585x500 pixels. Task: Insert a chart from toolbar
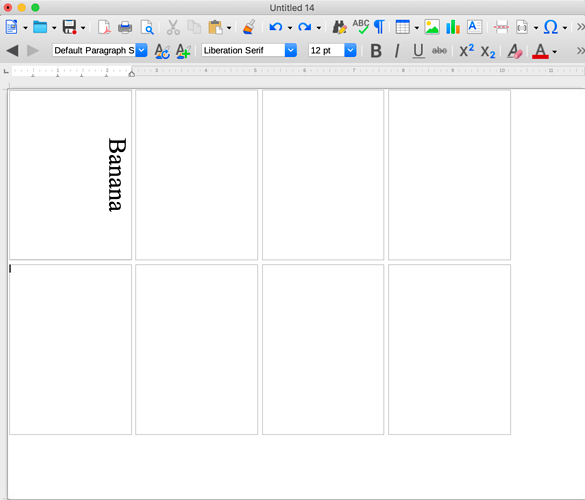[453, 27]
